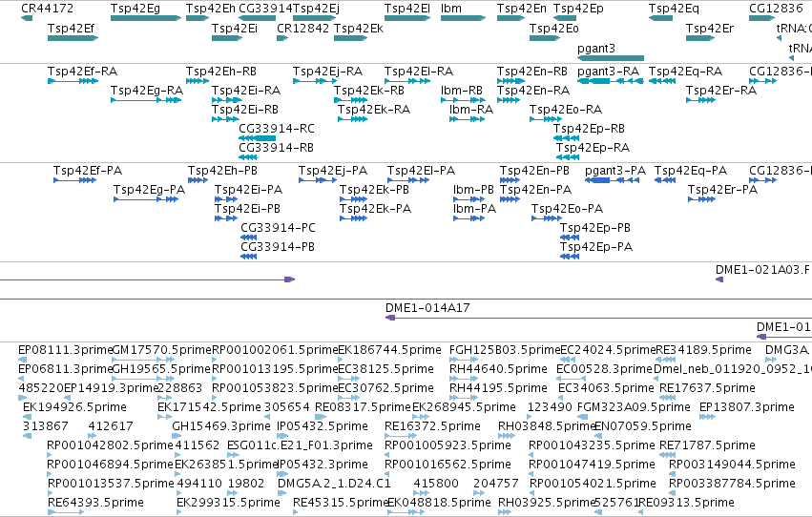This screenshot has width=812, height=517.
Task: Select the DME1-021A03.F clone end
Action: [x=719, y=279]
